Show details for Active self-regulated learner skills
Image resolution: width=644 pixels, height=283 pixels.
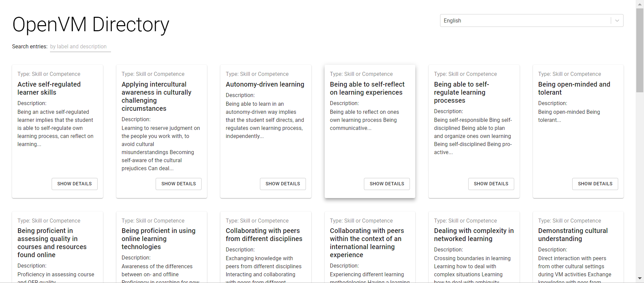pos(74,184)
